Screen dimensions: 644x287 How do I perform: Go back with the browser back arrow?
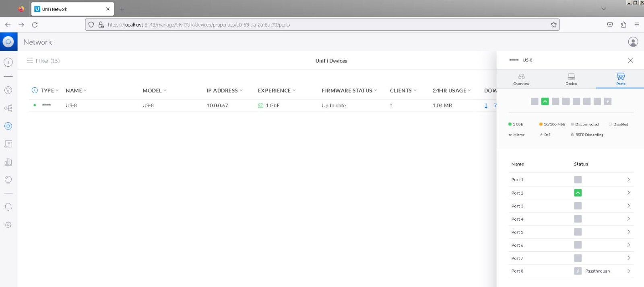pyautogui.click(x=8, y=25)
